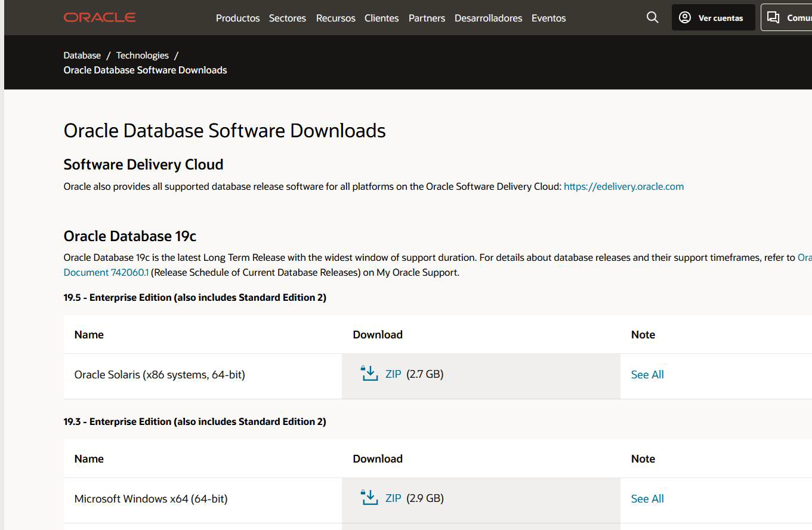This screenshot has width=812, height=530.
Task: Open the edelivery.oracle.com link
Action: pyautogui.click(x=623, y=186)
